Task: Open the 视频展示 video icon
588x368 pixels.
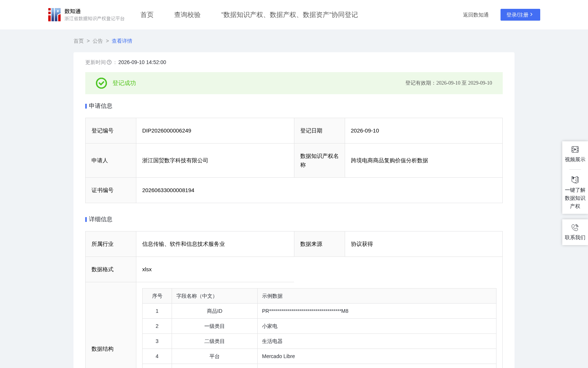Action: pos(575,149)
